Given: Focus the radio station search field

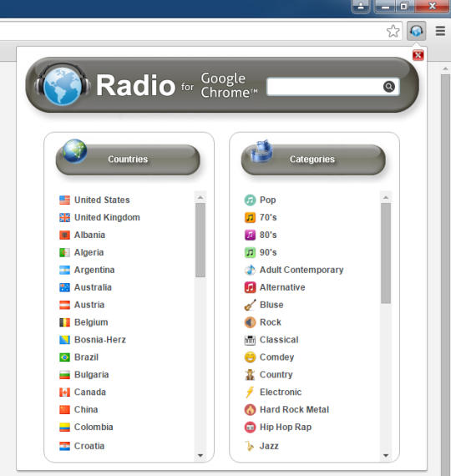Looking at the screenshot, I should point(325,87).
